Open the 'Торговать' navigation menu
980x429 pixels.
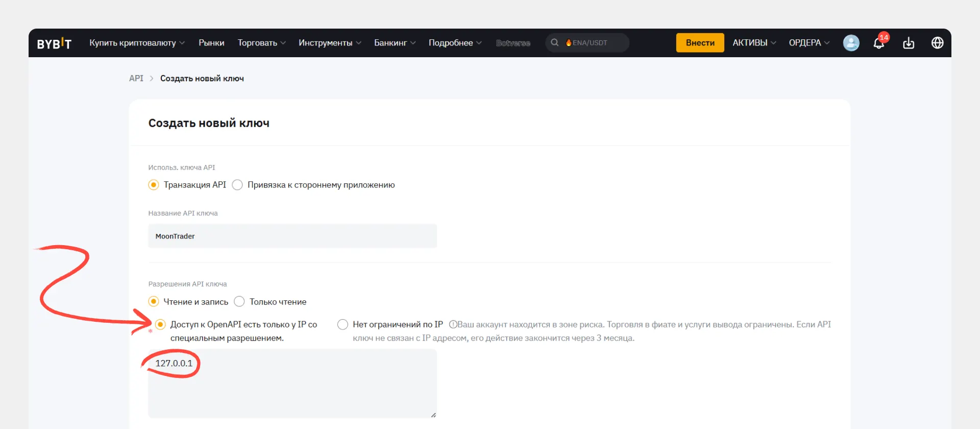click(261, 43)
